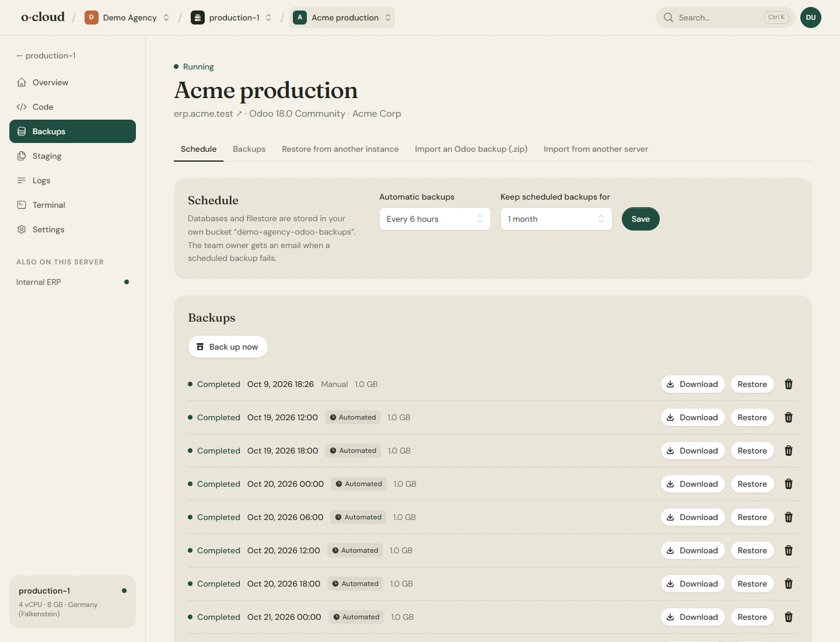Open the production-1 server card

coord(72,602)
